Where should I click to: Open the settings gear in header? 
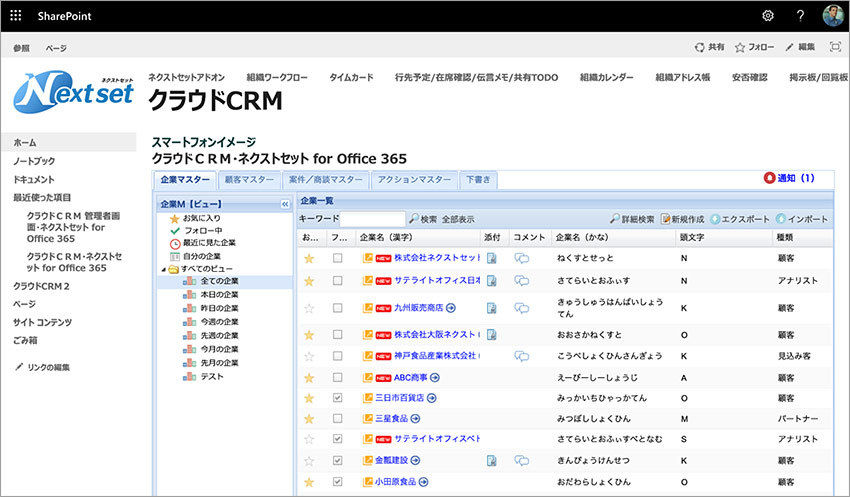click(x=768, y=16)
